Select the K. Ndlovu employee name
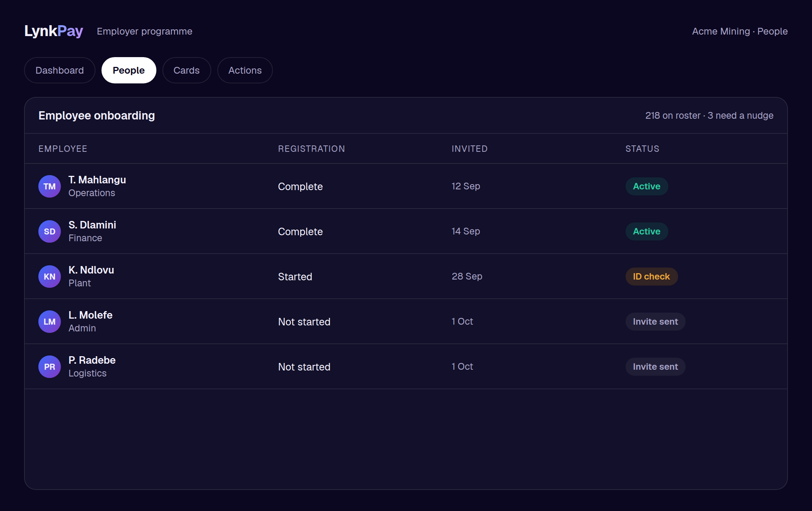The width and height of the screenshot is (812, 511). pyautogui.click(x=91, y=270)
